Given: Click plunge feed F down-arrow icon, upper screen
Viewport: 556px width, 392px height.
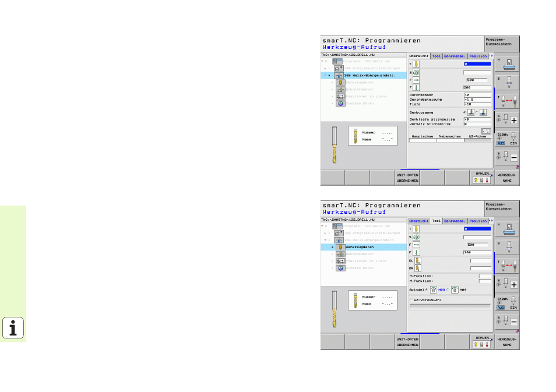Looking at the screenshot, I should click(416, 87).
